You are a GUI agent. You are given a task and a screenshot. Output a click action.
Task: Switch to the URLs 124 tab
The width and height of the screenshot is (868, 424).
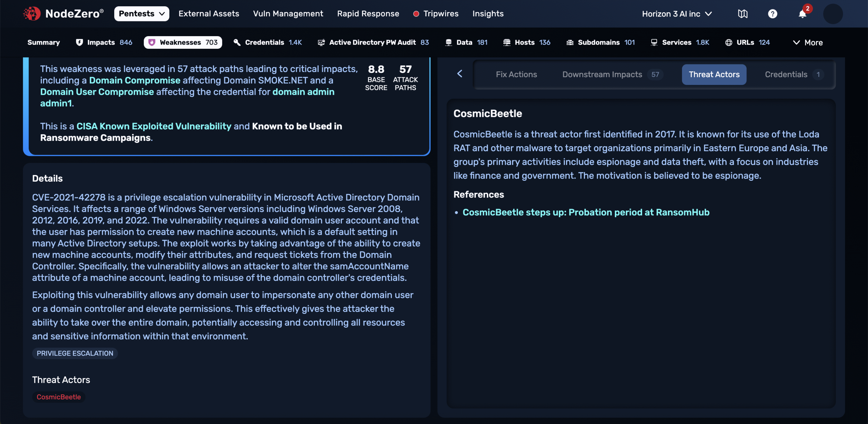(747, 42)
